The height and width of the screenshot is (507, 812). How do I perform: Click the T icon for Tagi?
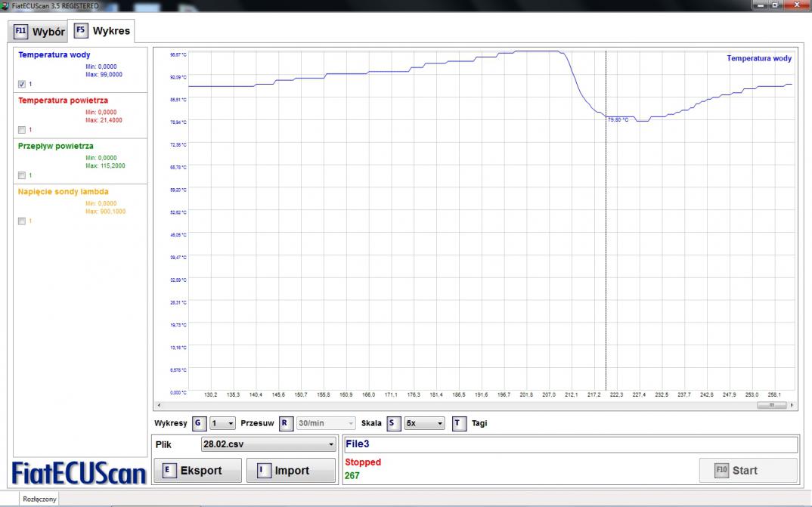(x=459, y=423)
